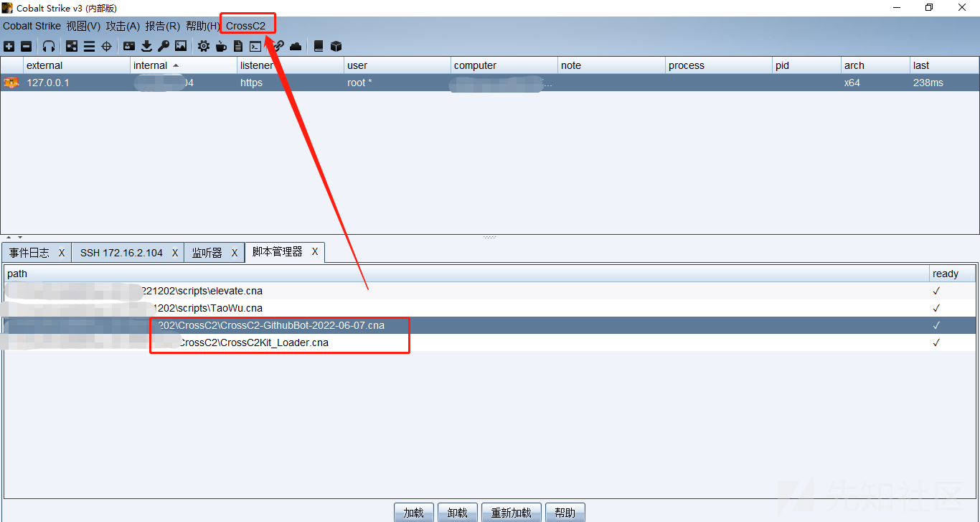
Task: Open the 帮助(H) menu
Action: click(x=202, y=26)
